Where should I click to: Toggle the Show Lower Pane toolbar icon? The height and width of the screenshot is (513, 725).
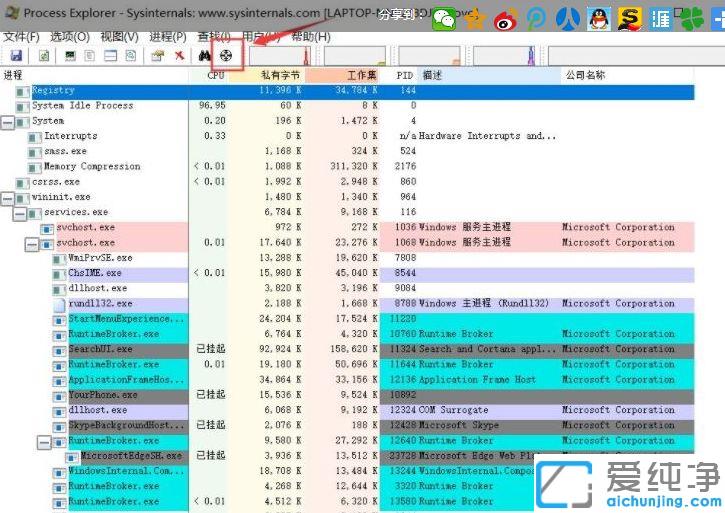tap(111, 56)
